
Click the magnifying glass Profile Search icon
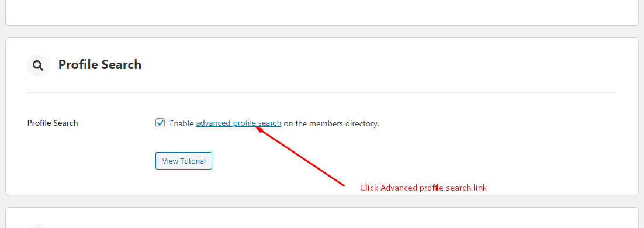point(38,65)
